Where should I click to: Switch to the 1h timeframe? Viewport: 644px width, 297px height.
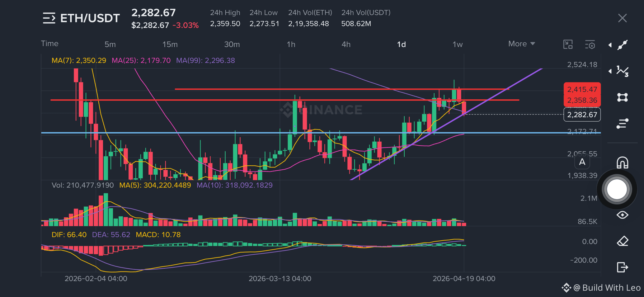point(291,44)
